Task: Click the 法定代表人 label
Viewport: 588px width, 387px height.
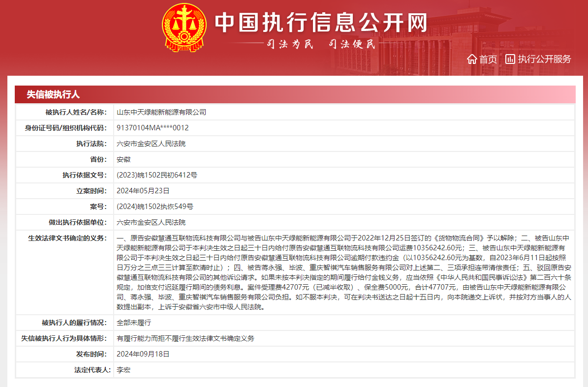Action: [93, 370]
